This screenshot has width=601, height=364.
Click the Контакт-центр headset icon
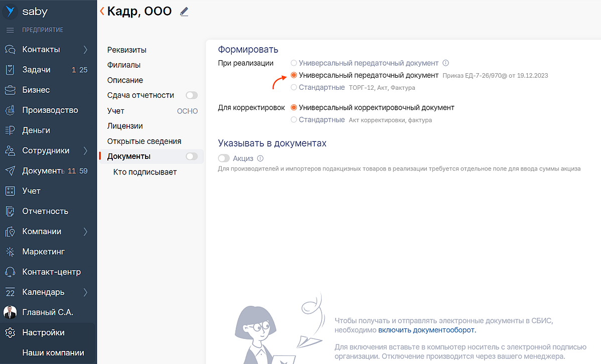point(10,272)
